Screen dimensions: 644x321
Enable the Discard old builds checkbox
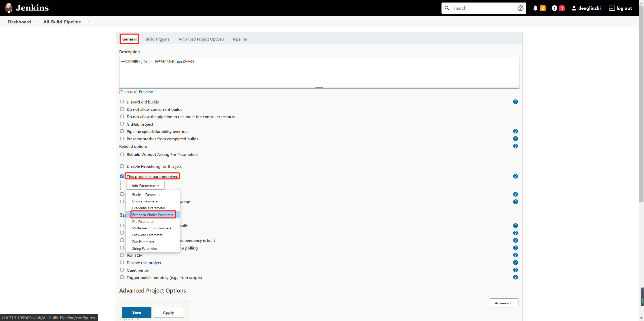tap(122, 102)
